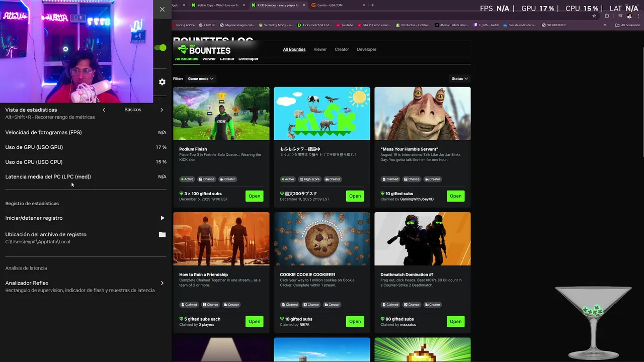Click Open on Deathmatch Domination #1 bounty
The image size is (644, 362).
point(456,322)
